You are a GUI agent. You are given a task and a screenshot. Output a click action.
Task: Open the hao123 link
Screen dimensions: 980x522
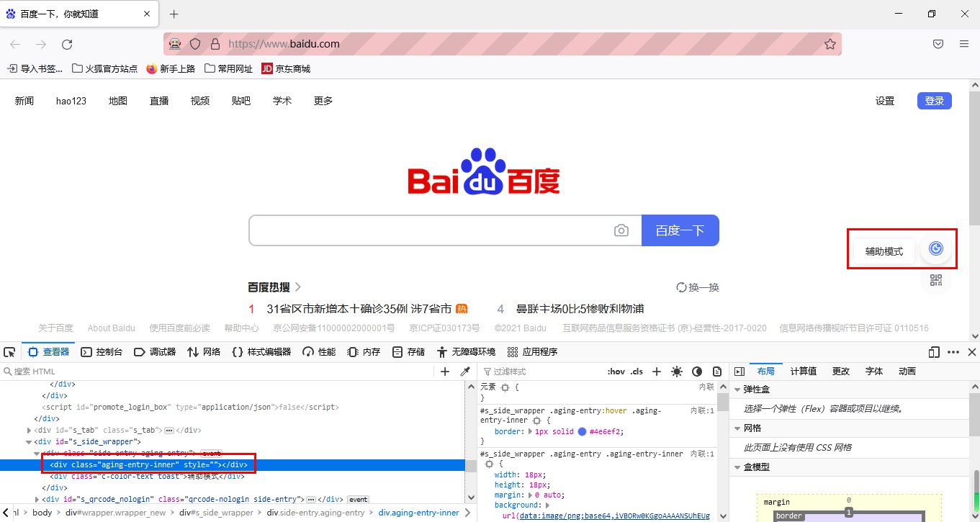(x=71, y=101)
